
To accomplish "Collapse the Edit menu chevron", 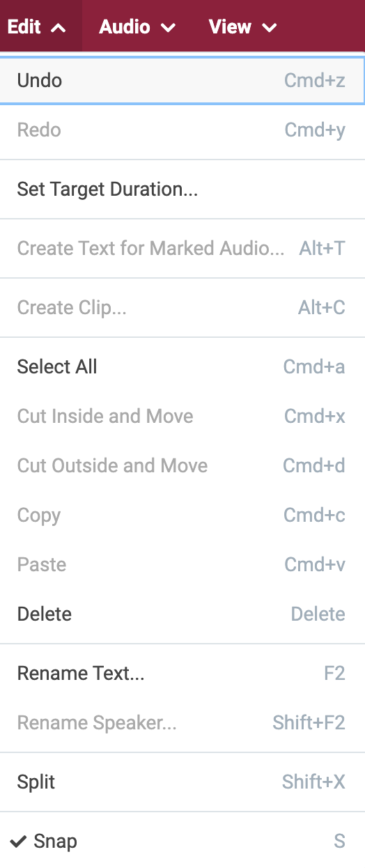I will [59, 28].
